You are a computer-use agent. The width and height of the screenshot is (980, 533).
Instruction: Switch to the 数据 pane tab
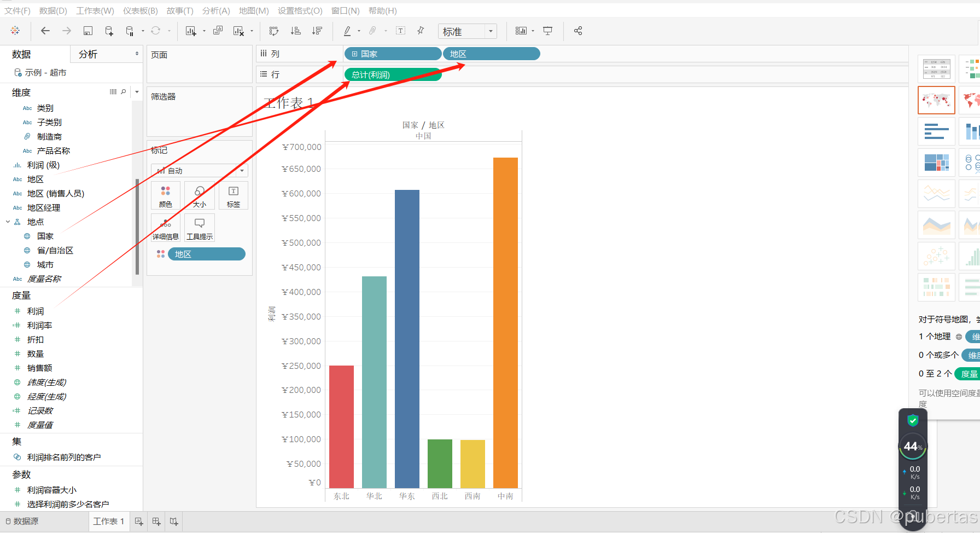coord(35,54)
